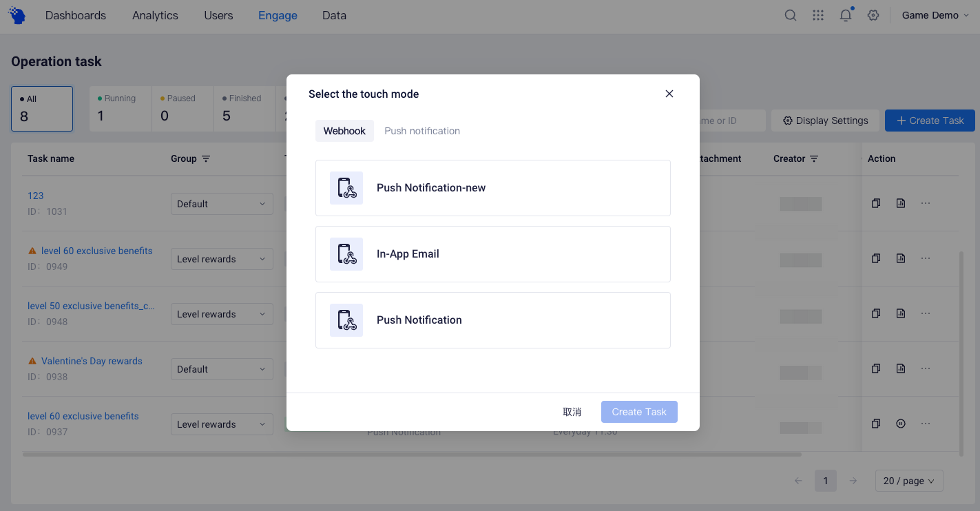Viewport: 980px width, 511px height.
Task: Copy task 123 using duplicate icon
Action: 876,203
